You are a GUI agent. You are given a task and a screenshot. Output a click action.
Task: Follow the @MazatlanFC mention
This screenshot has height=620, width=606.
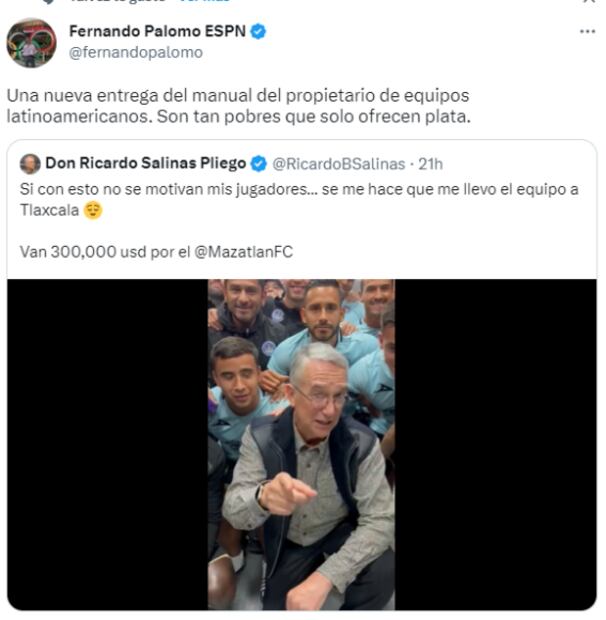click(244, 252)
